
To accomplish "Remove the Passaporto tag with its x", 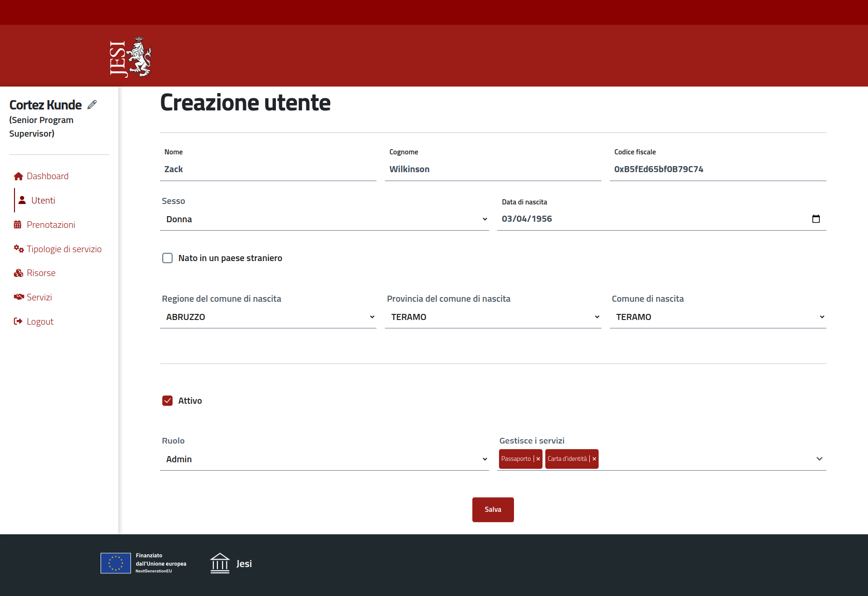I will (538, 459).
